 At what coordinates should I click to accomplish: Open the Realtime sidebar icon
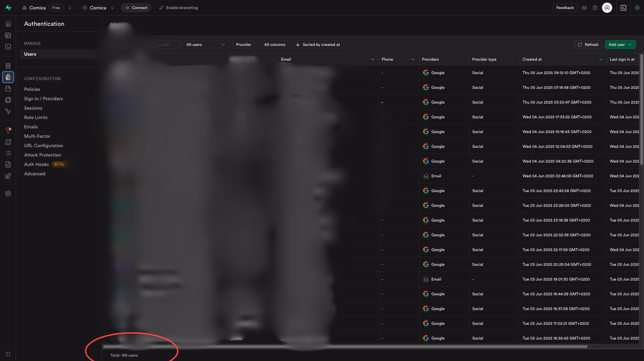8,111
